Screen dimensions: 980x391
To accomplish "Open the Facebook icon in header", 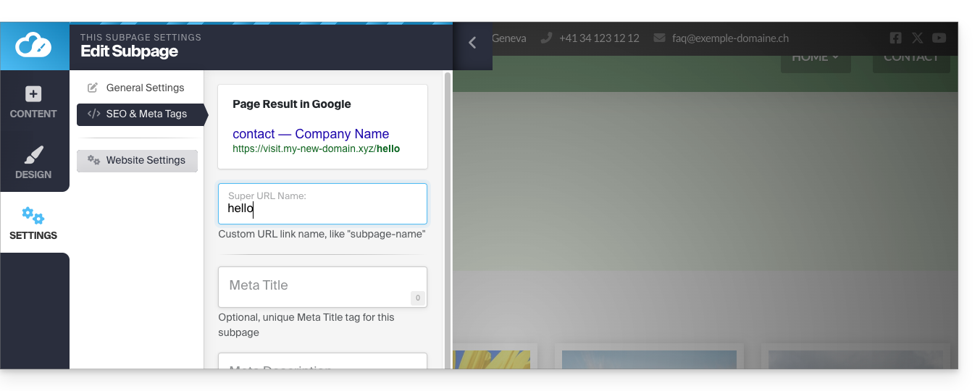I will 895,38.
